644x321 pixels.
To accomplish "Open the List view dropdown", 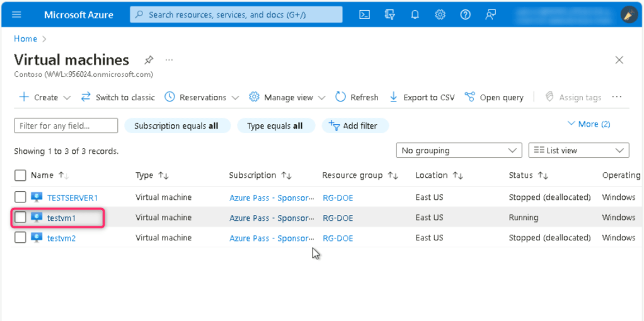I will [578, 151].
